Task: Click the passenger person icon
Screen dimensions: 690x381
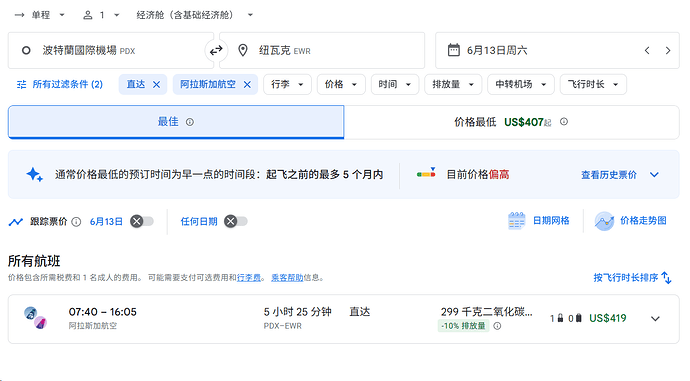Action: point(88,15)
